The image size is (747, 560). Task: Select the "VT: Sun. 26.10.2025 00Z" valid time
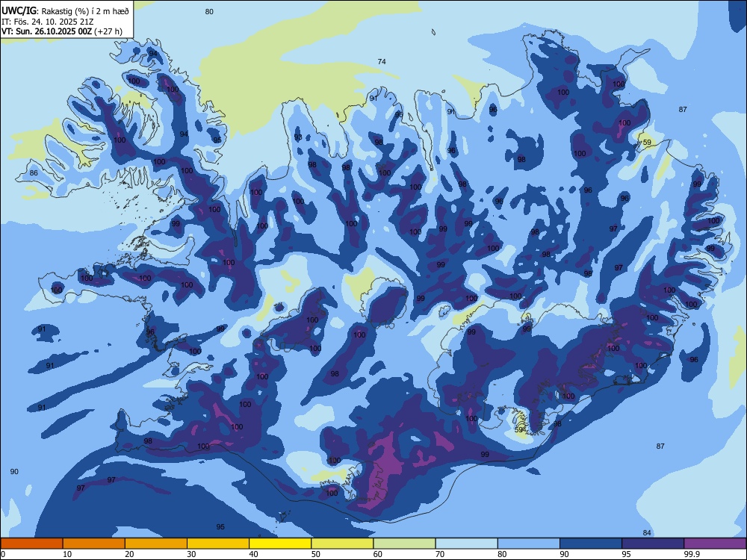point(46,31)
